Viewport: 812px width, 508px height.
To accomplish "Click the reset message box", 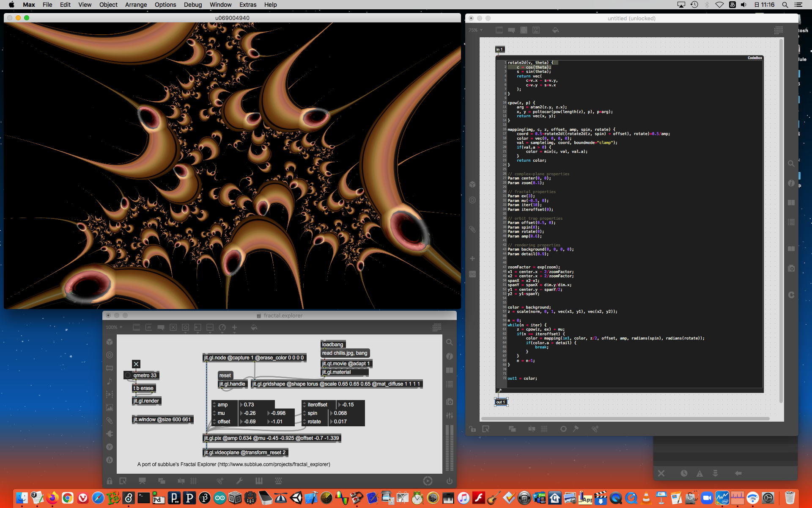I will [x=225, y=375].
